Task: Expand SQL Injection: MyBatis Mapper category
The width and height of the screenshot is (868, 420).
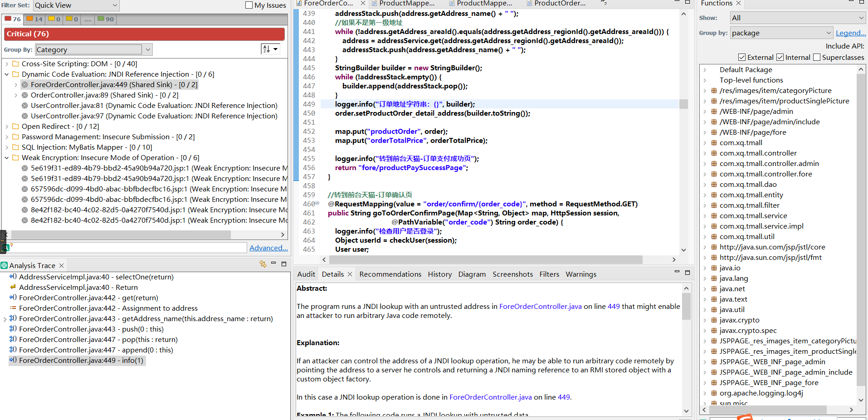Action: 7,147
